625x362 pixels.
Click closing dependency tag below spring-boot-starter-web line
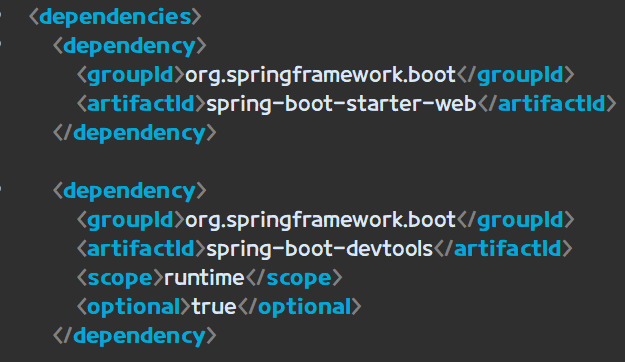click(x=135, y=134)
